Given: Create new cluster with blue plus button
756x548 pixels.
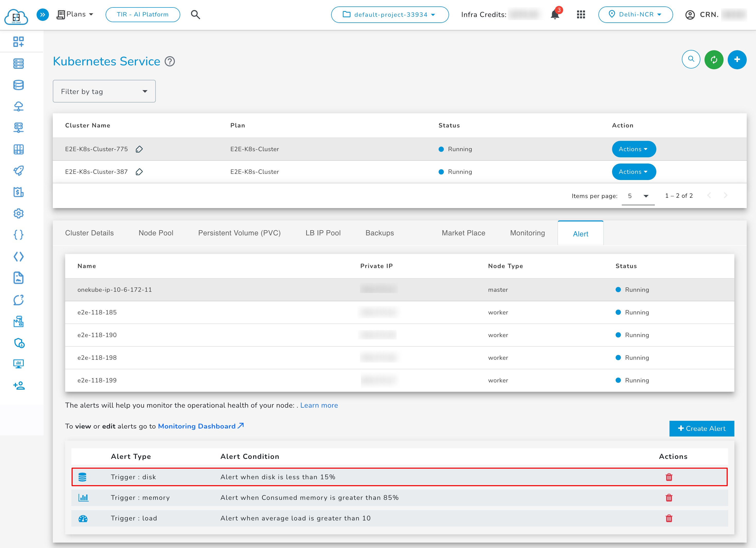Looking at the screenshot, I should 737,60.
